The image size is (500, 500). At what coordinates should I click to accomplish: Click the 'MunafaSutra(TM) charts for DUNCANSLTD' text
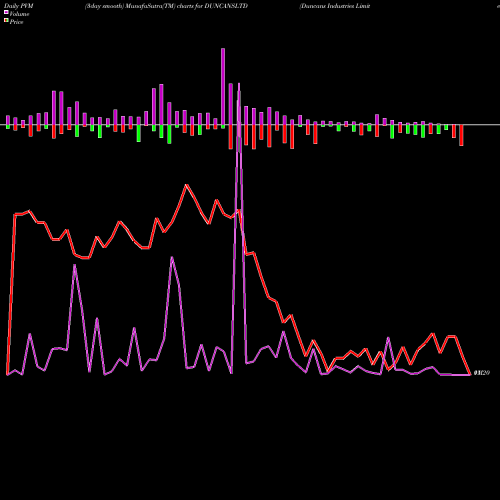coord(186,6)
